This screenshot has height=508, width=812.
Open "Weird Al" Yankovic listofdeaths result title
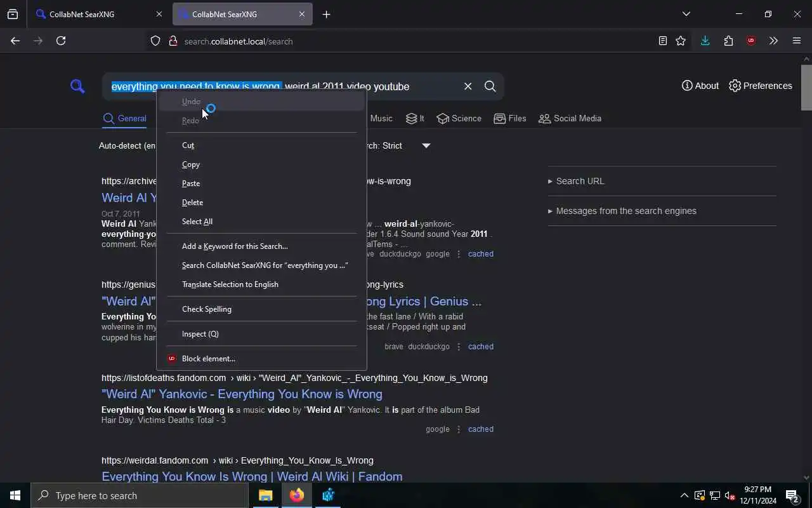[x=242, y=394]
